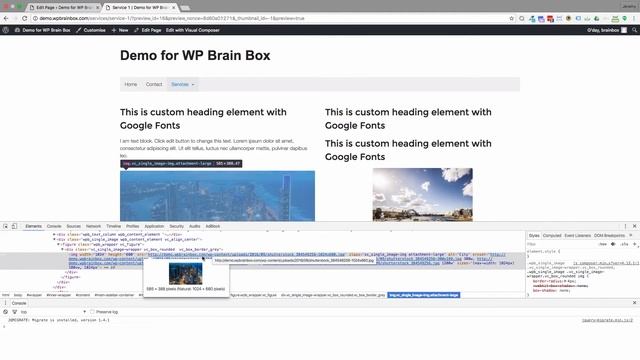Click the Styles filter input field
Image resolution: width=640 pixels, height=360 pixels.
(561, 244)
